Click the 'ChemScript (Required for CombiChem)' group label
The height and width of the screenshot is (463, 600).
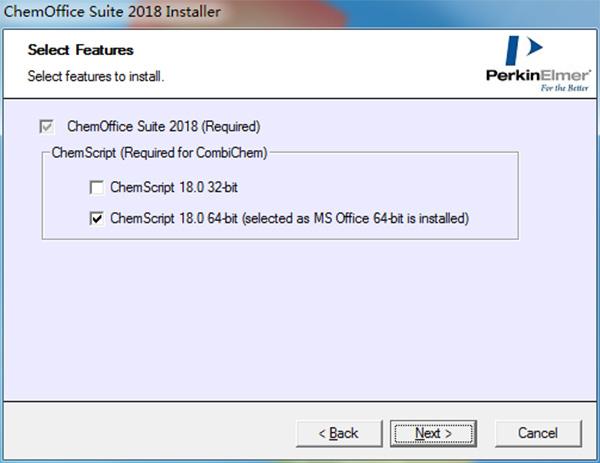click(x=159, y=153)
